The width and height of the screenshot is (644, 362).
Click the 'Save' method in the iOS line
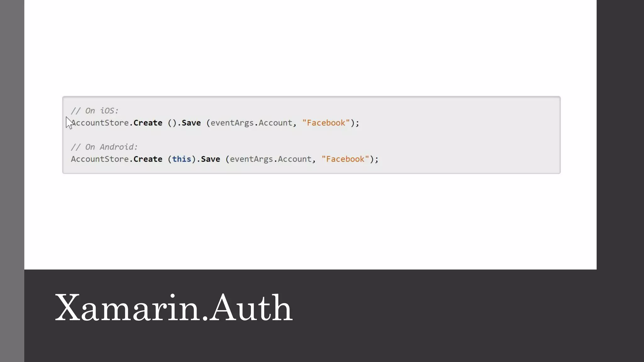pos(191,123)
